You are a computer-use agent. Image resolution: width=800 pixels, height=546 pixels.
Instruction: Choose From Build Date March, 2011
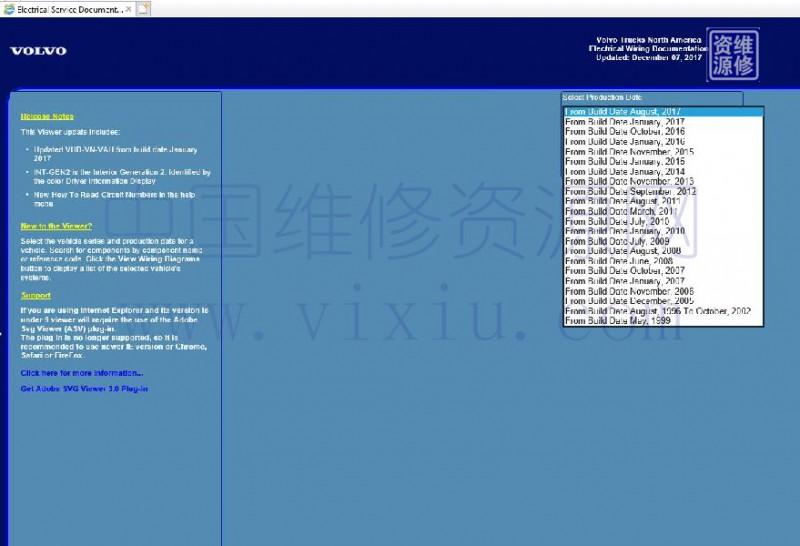[663, 211]
